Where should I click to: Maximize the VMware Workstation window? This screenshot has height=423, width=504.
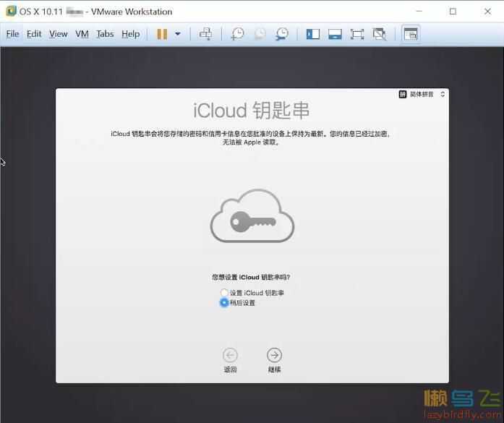[453, 12]
